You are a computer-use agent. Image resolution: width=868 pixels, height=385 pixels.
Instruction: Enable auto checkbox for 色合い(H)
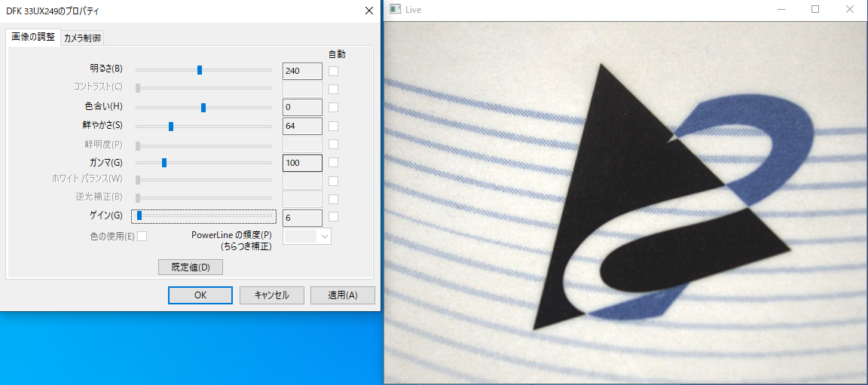333,107
